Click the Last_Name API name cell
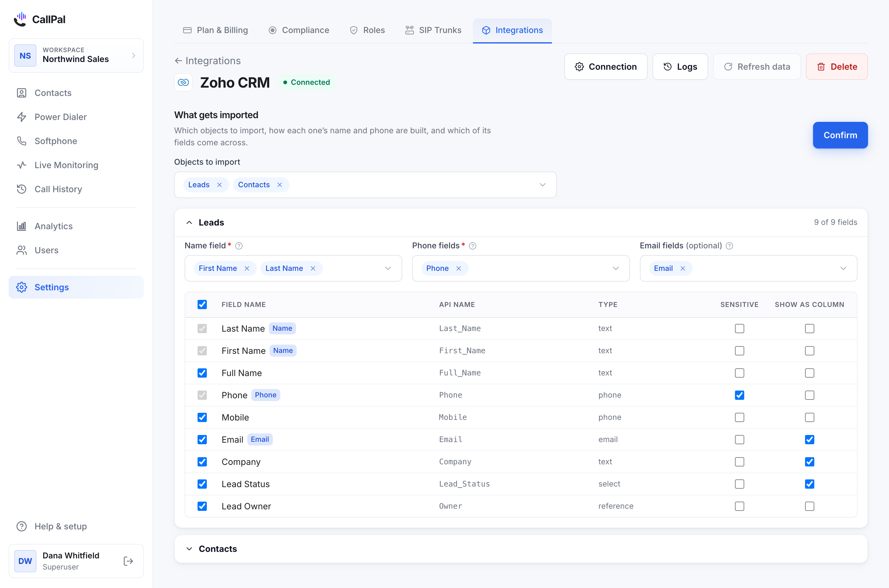The width and height of the screenshot is (889, 588). click(460, 329)
